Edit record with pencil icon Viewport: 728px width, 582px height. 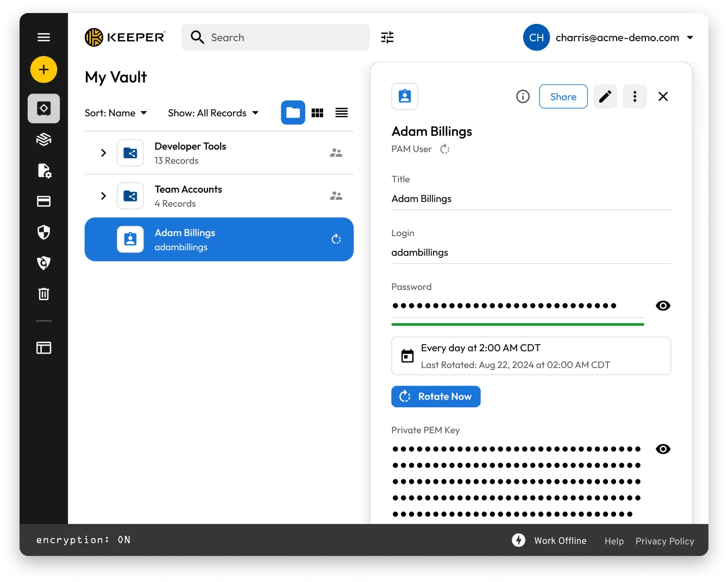605,96
